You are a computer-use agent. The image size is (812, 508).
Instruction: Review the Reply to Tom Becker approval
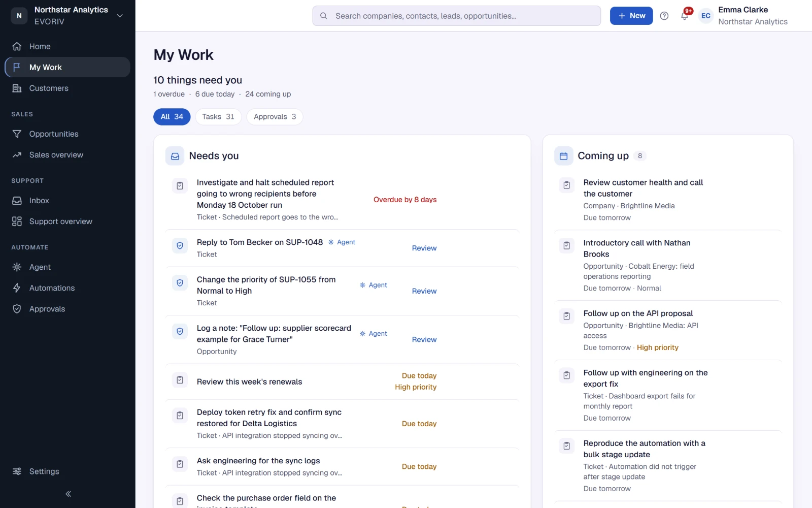[x=424, y=248]
